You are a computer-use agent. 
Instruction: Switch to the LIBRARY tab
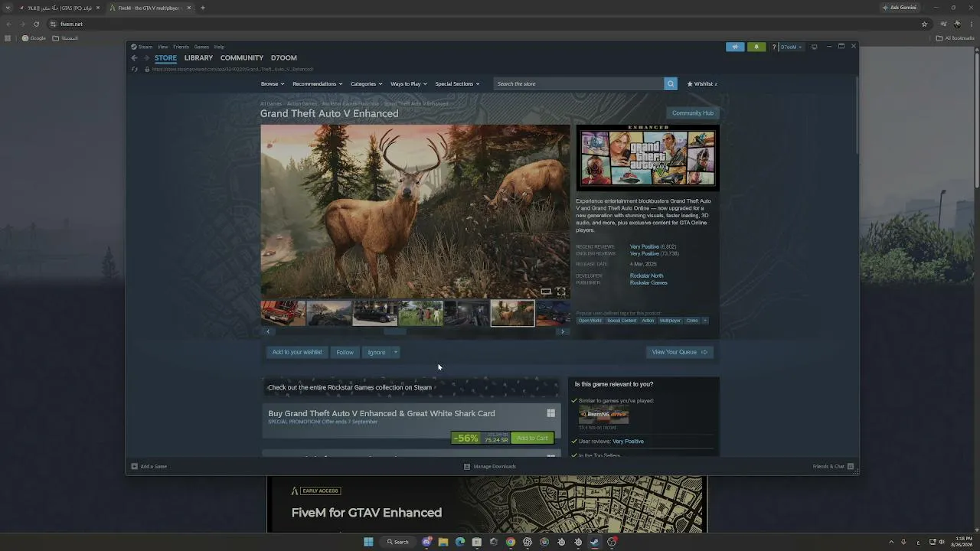point(198,58)
